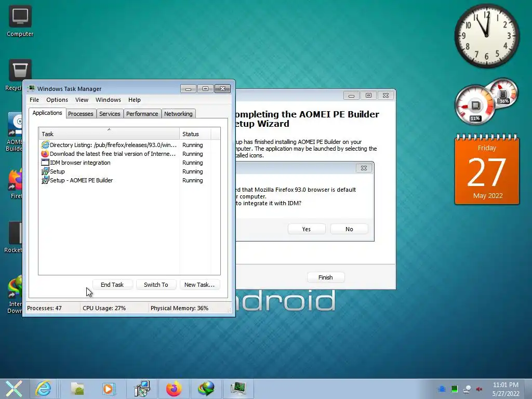
Task: Switch to the Services tab
Action: [x=110, y=114]
